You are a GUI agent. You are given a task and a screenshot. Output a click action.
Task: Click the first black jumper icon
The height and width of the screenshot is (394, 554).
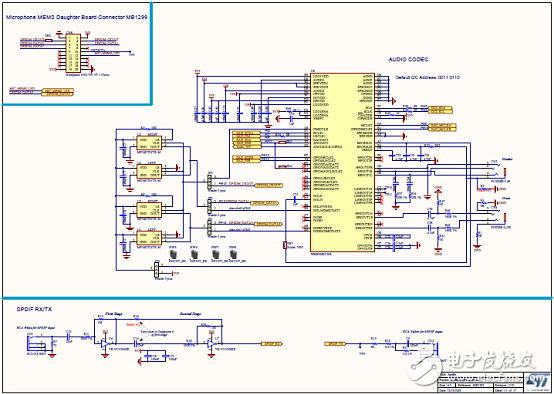coord(173,254)
